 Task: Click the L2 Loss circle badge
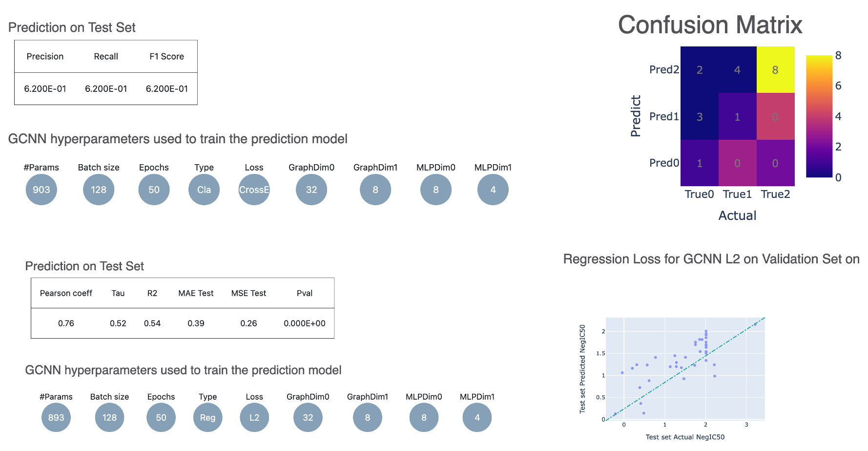click(x=254, y=417)
